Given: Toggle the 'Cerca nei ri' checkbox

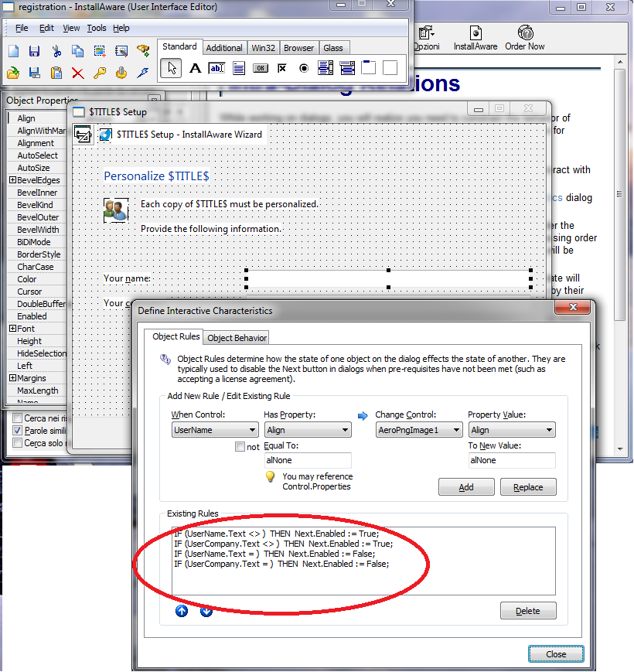Looking at the screenshot, I should 18,418.
